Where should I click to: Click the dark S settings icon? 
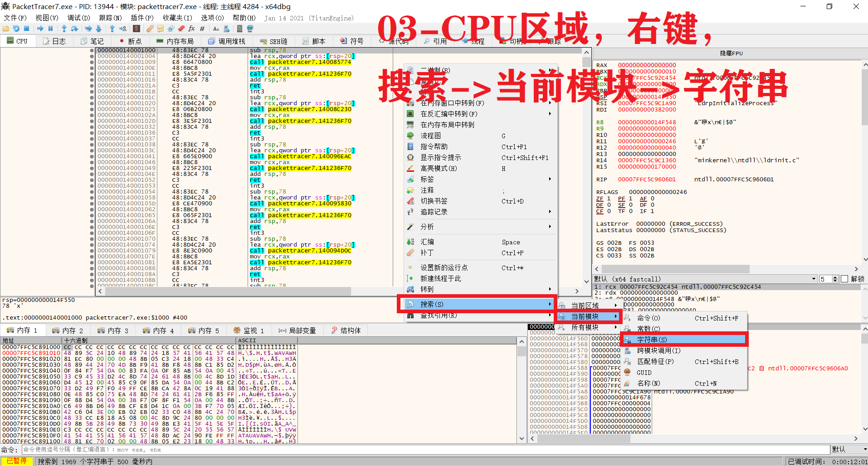(x=137, y=29)
